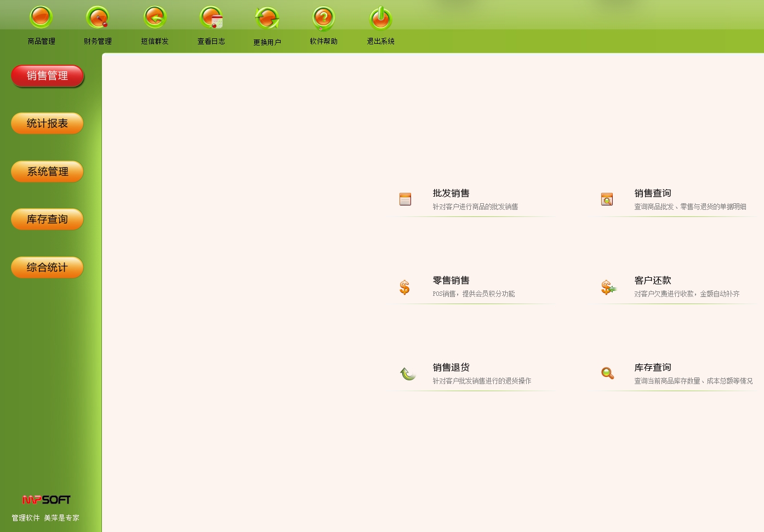This screenshot has height=532, width=764.
Task: Go to 综合统计 in the sidebar
Action: 47,267
